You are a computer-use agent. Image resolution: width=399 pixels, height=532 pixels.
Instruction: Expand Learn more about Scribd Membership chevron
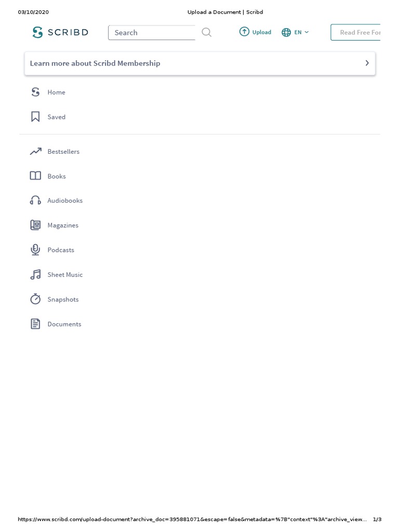click(x=367, y=63)
